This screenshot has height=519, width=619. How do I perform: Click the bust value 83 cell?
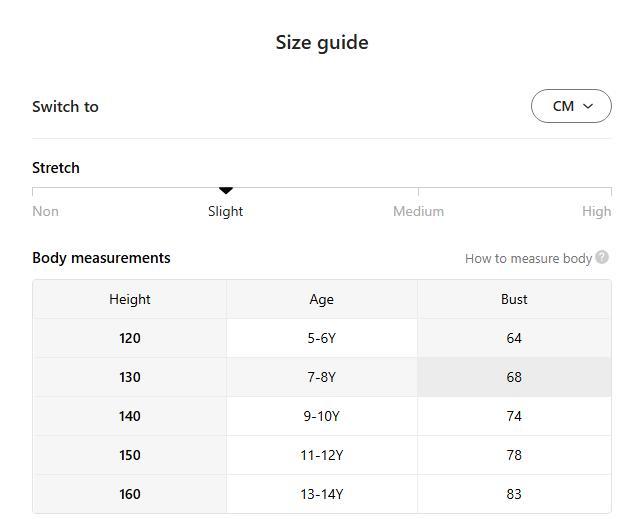pos(514,494)
